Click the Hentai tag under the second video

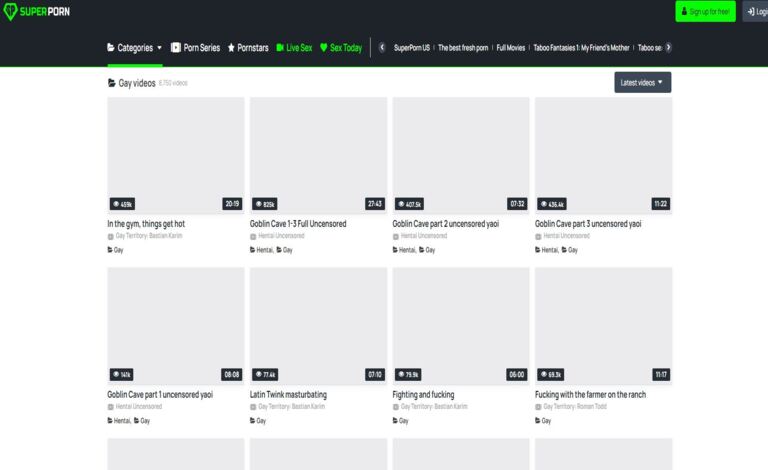coord(262,250)
